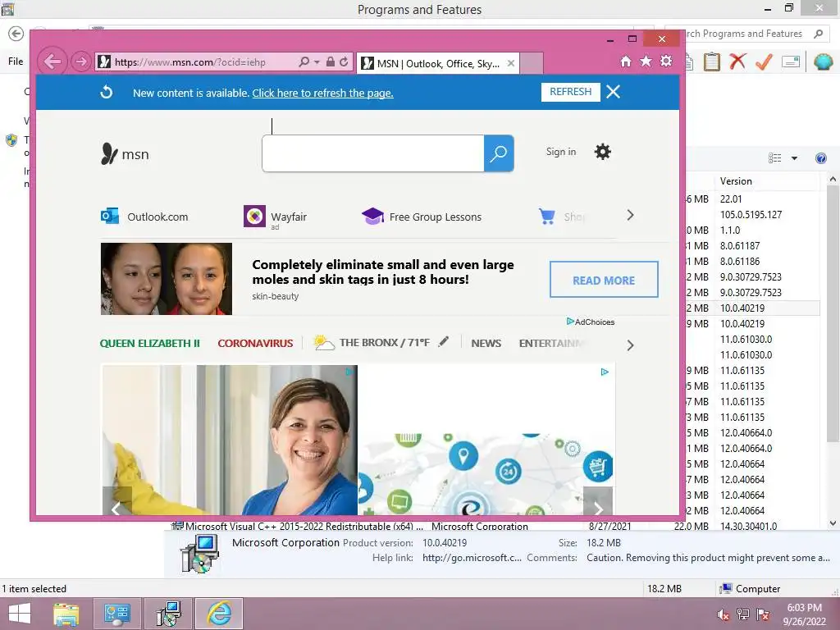Select CORONAVIRUS topic
The height and width of the screenshot is (630, 840).
[x=255, y=344]
